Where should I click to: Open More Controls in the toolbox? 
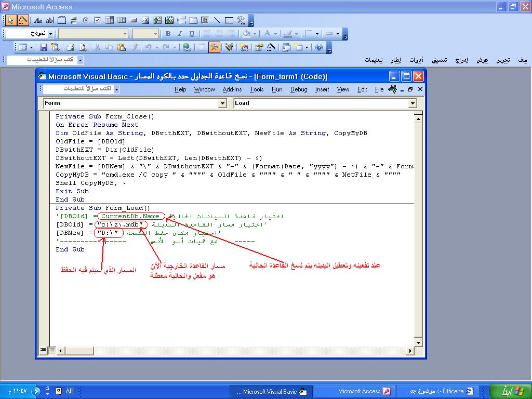241,20
